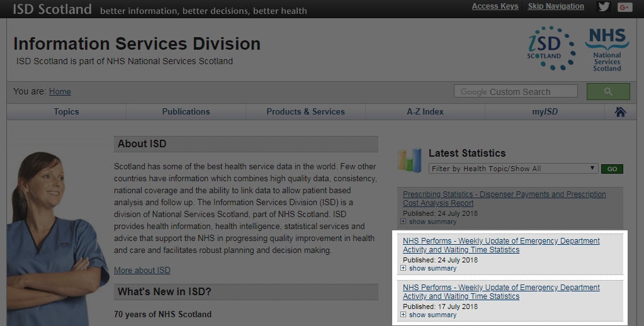Click the Information Services Division title
The height and width of the screenshot is (326, 644).
[x=137, y=43]
